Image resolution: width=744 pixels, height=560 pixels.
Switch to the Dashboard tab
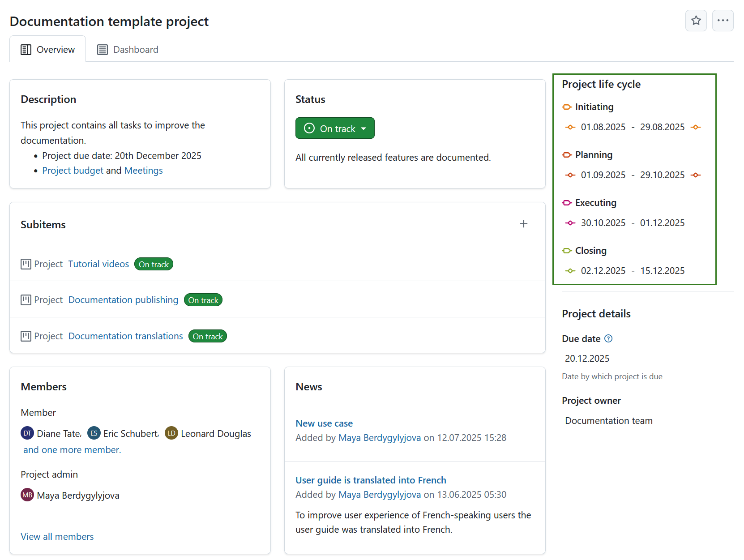click(x=128, y=49)
